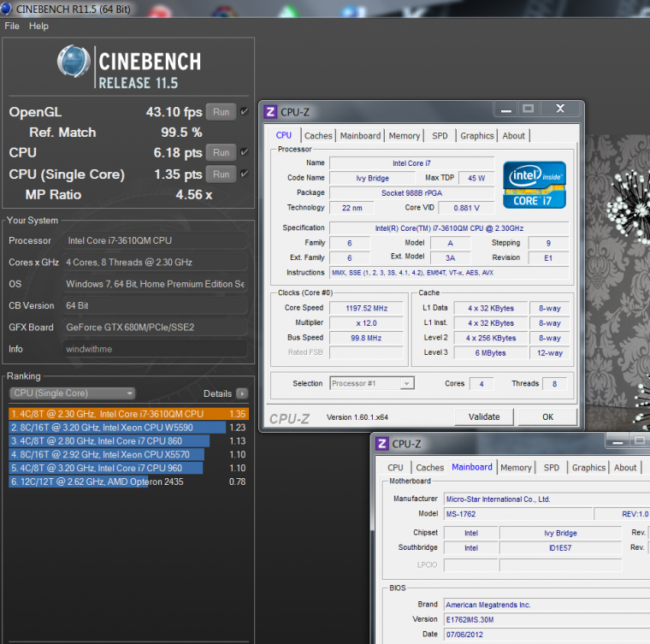
Task: Switch to the Caches tab in upper CPU-Z
Action: click(x=318, y=135)
